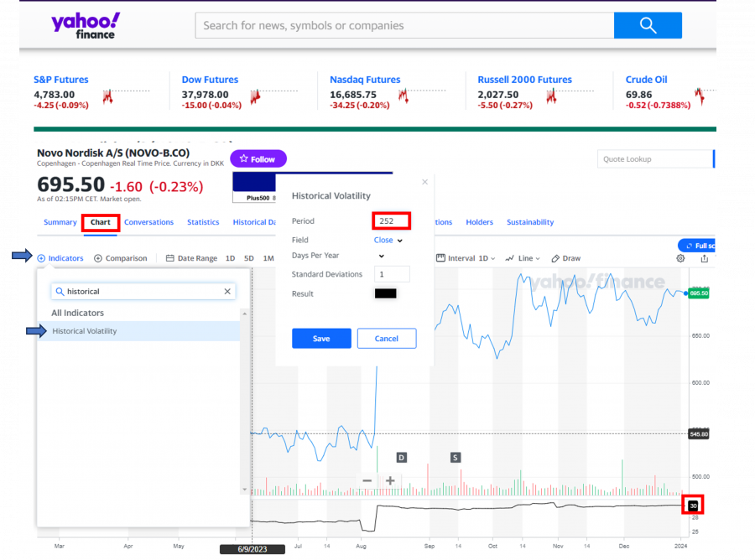Clear the indicator search with X

click(x=227, y=291)
